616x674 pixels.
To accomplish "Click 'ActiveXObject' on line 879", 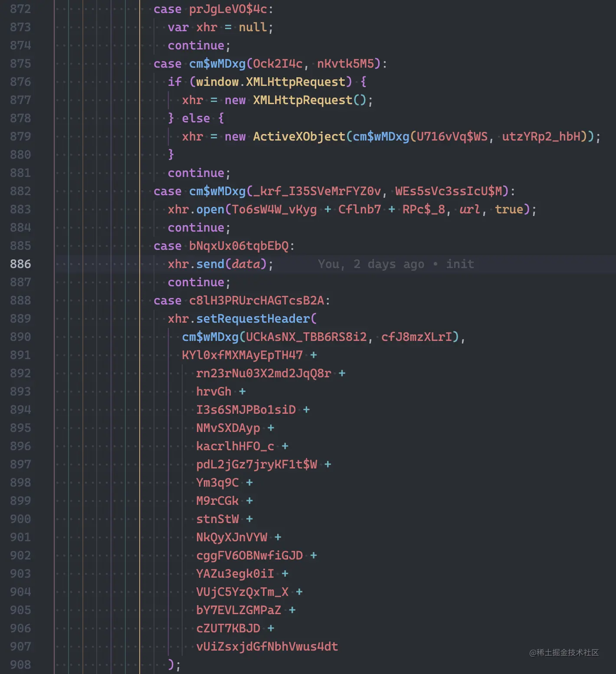I will pos(299,137).
